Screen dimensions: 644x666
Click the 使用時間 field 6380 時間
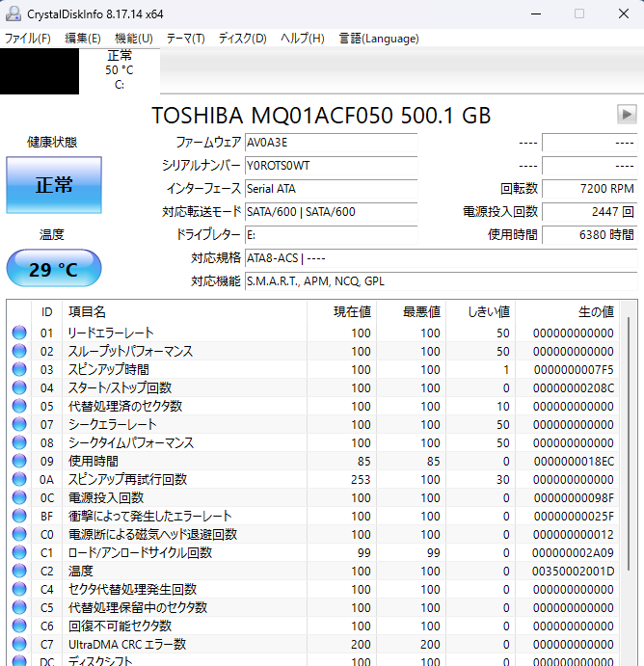[590, 235]
